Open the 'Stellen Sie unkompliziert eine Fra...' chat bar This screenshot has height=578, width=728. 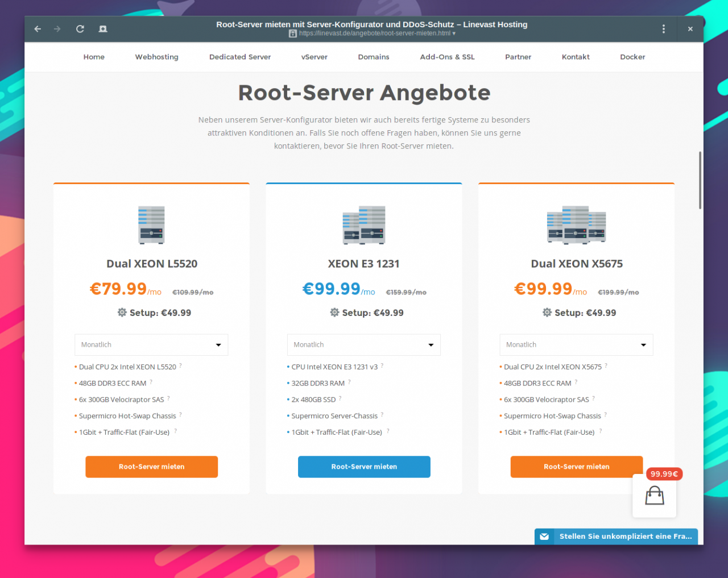616,537
